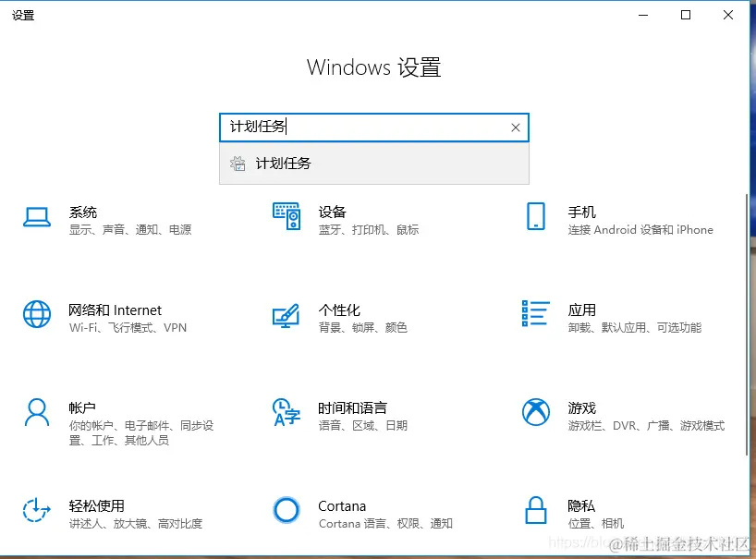The width and height of the screenshot is (756, 559).
Task: Open the 应用 category title
Action: pos(582,310)
